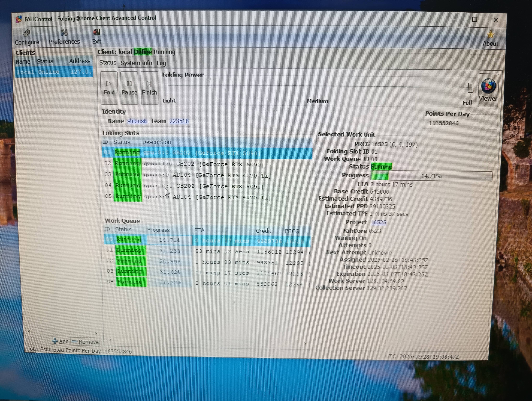Select folding slot 02 gpu:11:0 RTX 5090
Image resolution: width=532 pixels, height=401 pixels.
click(207, 164)
